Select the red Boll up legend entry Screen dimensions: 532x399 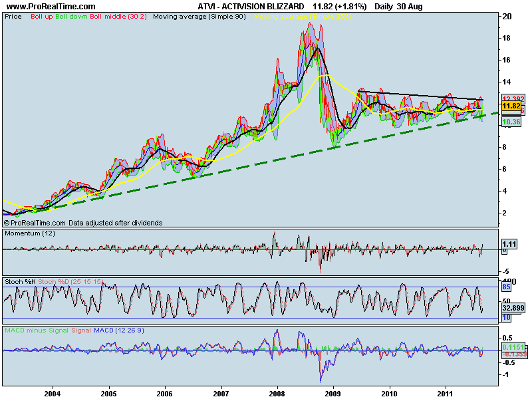click(42, 16)
